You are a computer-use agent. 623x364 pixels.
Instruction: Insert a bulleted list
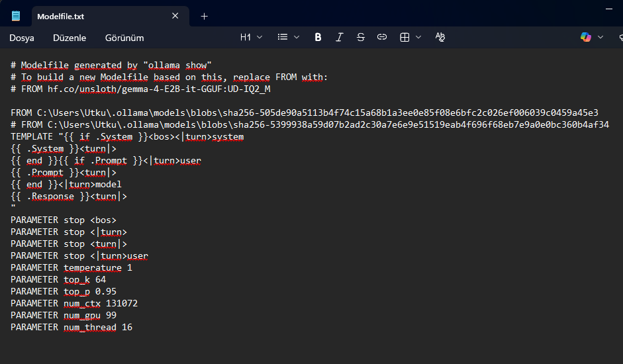pos(283,37)
